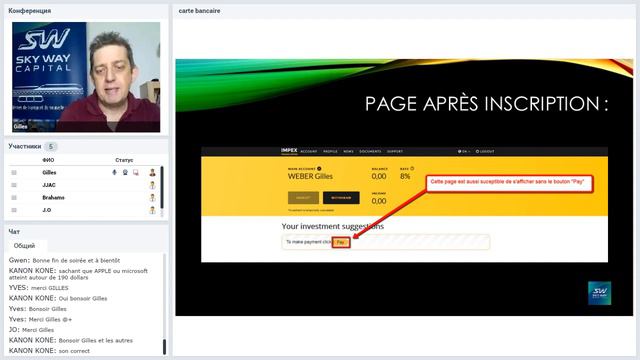Image resolution: width=640 pixels, height=360 pixels.
Task: Click the 8% rate value in the slide
Action: (405, 176)
